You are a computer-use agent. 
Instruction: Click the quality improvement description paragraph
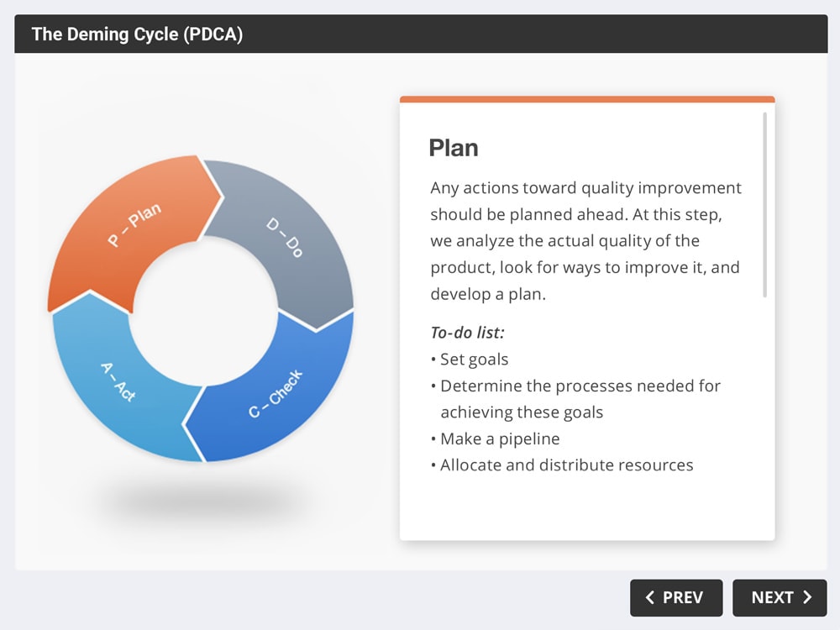[586, 240]
